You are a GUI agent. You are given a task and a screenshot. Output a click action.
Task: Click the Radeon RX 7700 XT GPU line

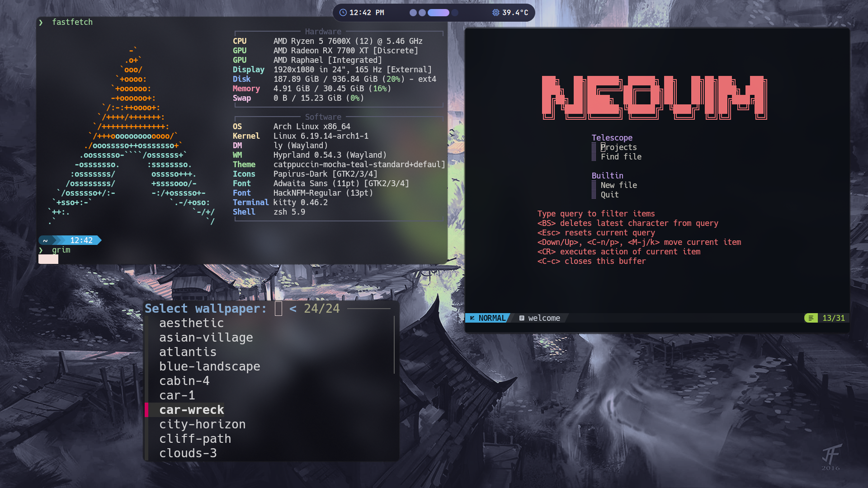click(346, 51)
